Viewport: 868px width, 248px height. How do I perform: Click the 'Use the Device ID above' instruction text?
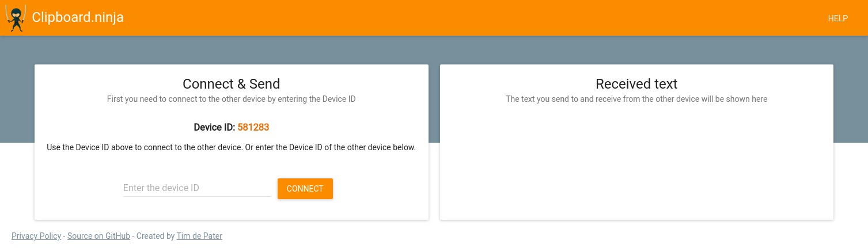click(x=231, y=147)
